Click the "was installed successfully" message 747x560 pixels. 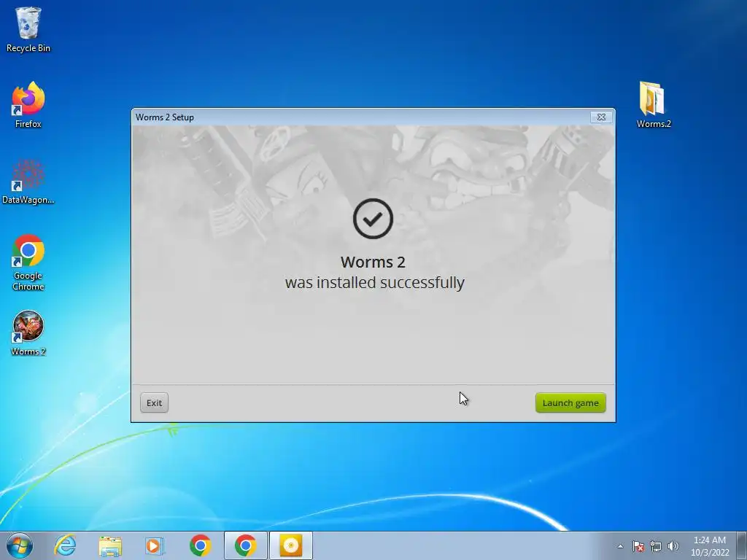click(374, 282)
